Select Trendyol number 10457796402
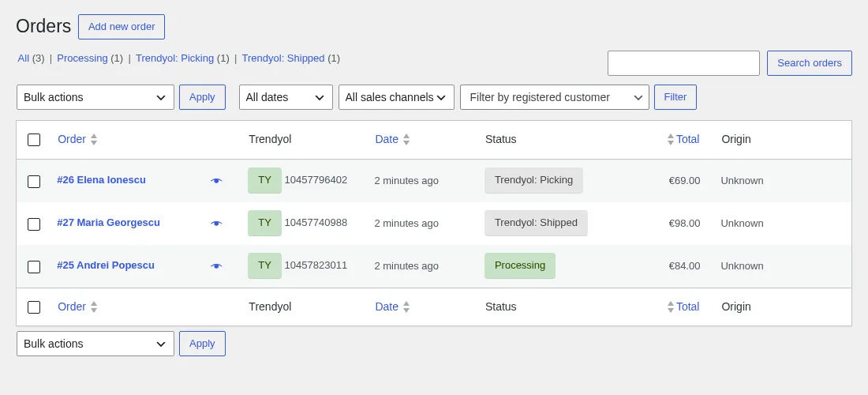Image resolution: width=868 pixels, height=395 pixels. point(316,180)
